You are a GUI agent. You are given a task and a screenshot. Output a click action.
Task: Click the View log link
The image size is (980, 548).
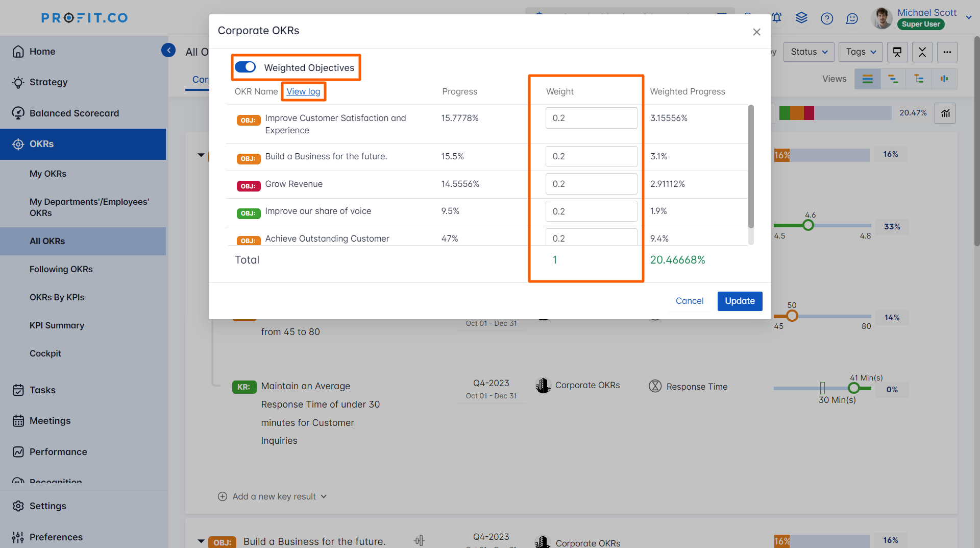[304, 91]
